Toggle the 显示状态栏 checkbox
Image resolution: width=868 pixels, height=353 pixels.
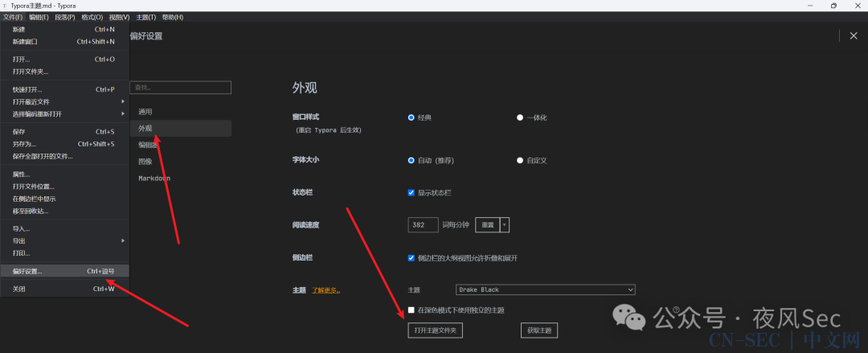point(411,193)
